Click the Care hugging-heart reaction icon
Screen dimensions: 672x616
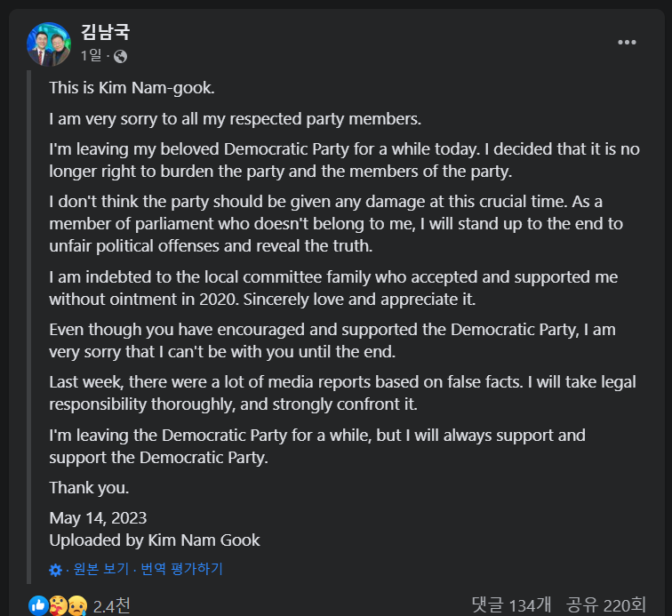pyautogui.click(x=58, y=605)
